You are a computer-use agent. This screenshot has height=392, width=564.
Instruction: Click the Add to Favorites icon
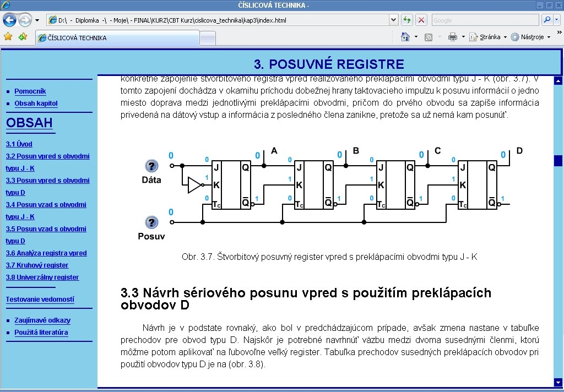pos(23,37)
